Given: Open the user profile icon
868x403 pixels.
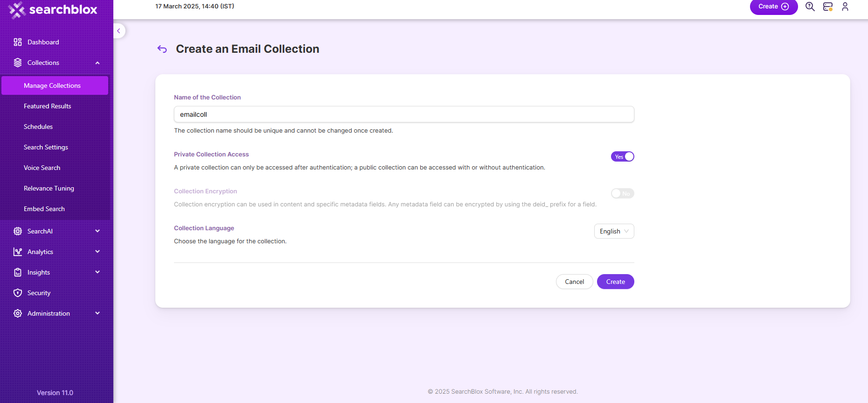Looking at the screenshot, I should pos(845,7).
